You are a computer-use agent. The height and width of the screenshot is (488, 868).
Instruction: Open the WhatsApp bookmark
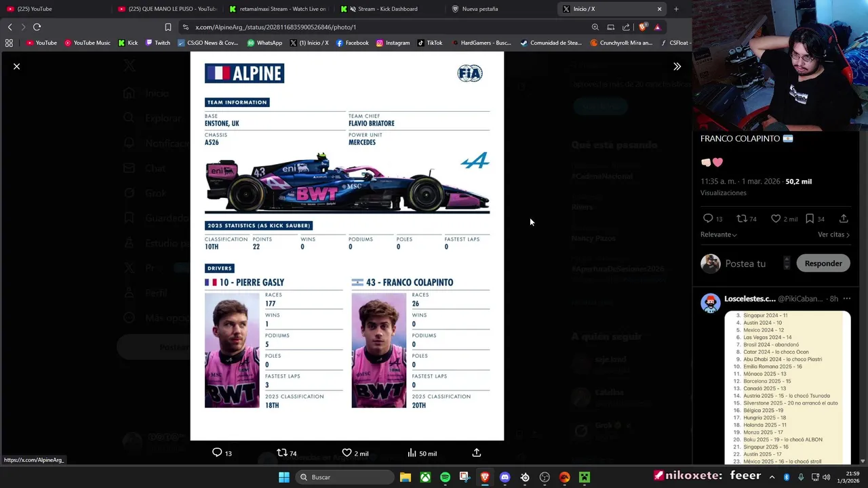pyautogui.click(x=264, y=43)
